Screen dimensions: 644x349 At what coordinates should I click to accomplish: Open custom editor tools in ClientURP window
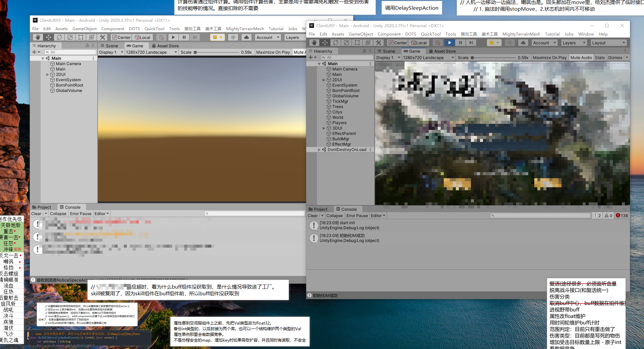379,43
